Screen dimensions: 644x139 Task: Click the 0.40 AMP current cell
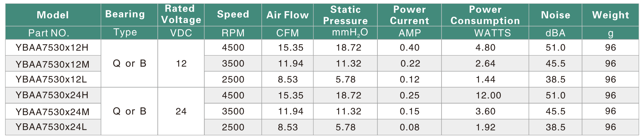(x=409, y=48)
